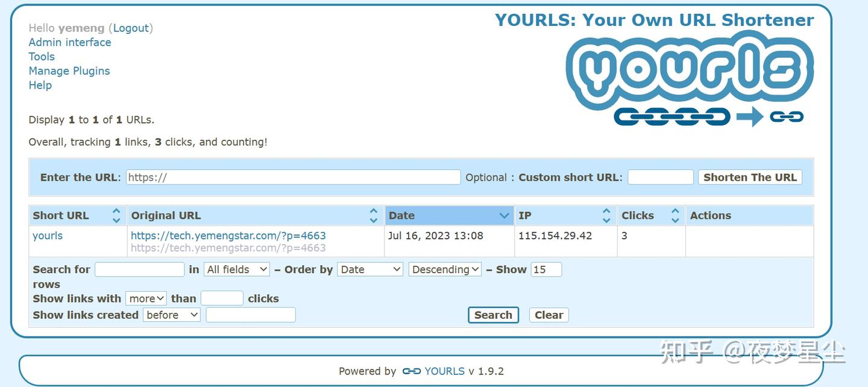Change Descending to Ascending order

[x=444, y=269]
